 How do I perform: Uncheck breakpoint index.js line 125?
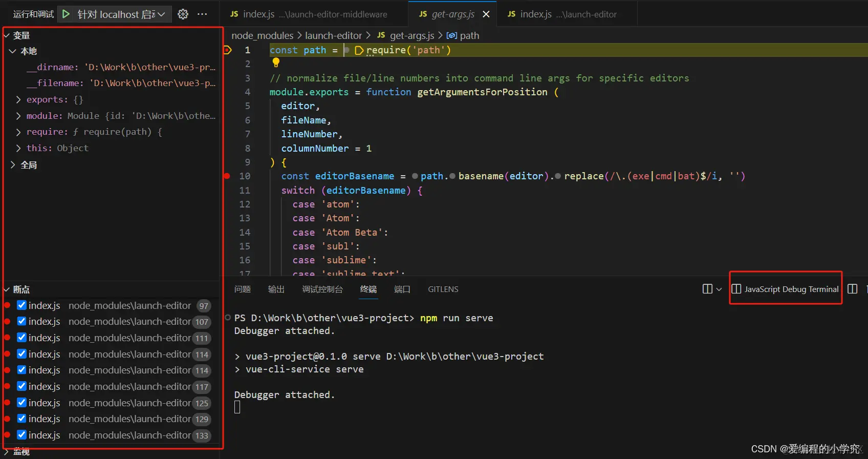[21, 403]
